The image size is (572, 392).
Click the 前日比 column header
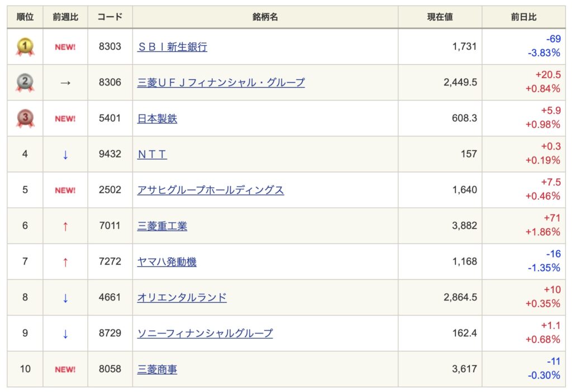523,17
